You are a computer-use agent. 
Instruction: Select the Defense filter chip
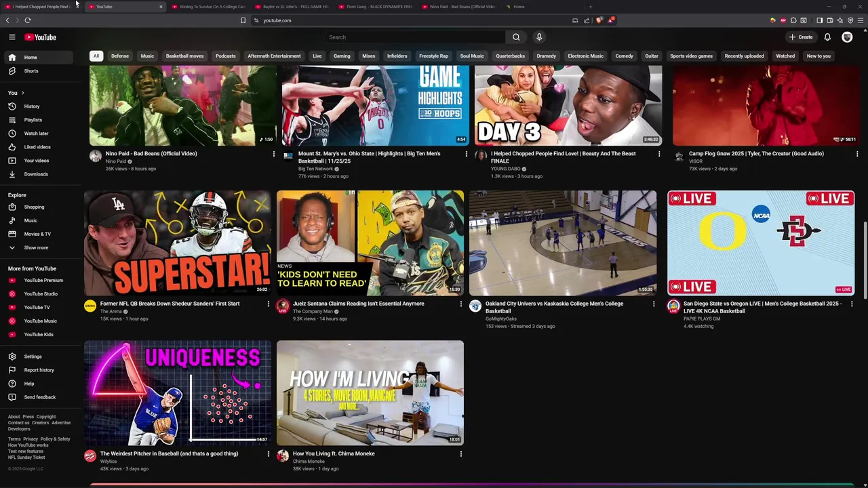120,56
